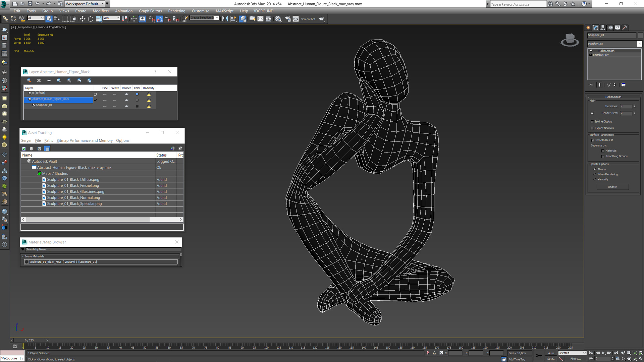
Task: Toggle Explicit Normals checkbox
Action: tap(592, 128)
